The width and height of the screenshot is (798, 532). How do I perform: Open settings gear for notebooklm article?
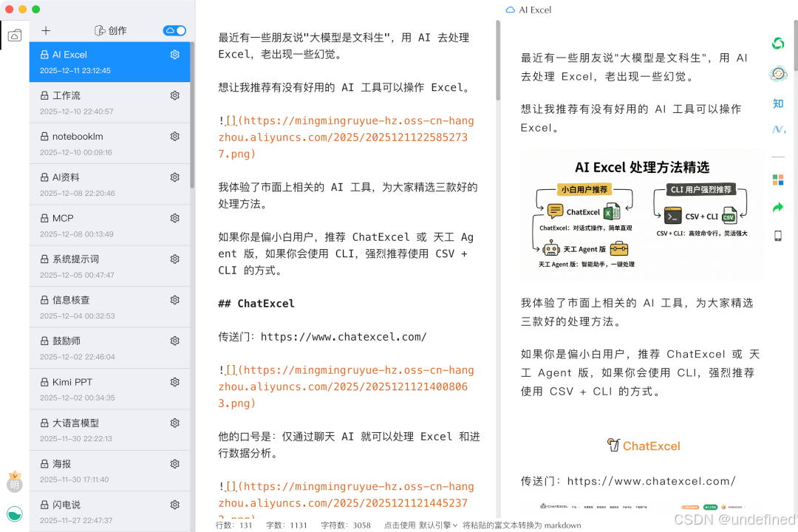(x=174, y=137)
